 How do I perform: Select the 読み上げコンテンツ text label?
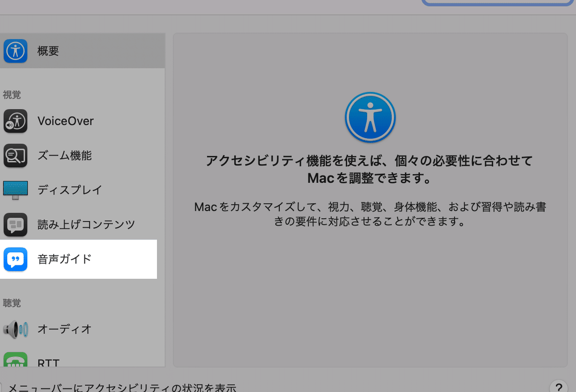pyautogui.click(x=86, y=224)
